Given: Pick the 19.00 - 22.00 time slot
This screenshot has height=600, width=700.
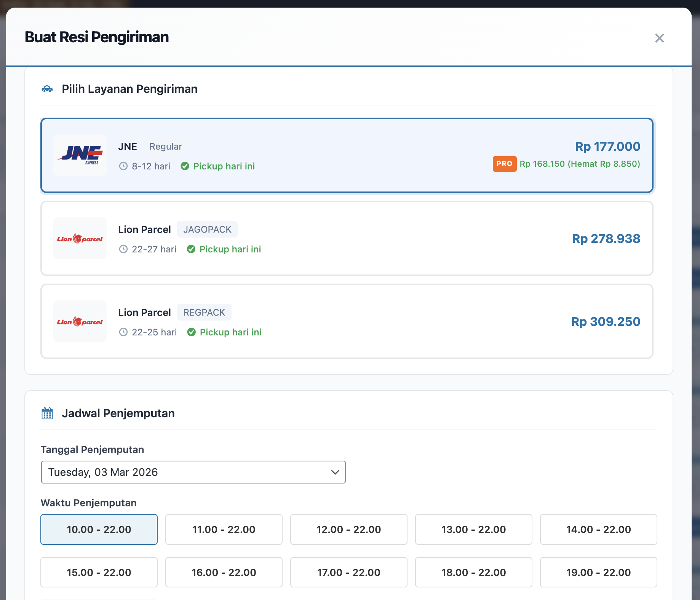Looking at the screenshot, I should (x=598, y=572).
